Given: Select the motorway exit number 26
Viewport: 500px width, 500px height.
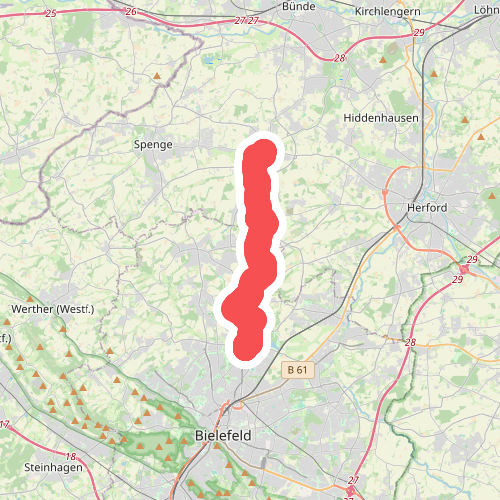Looking at the screenshot, I should [x=131, y=12].
